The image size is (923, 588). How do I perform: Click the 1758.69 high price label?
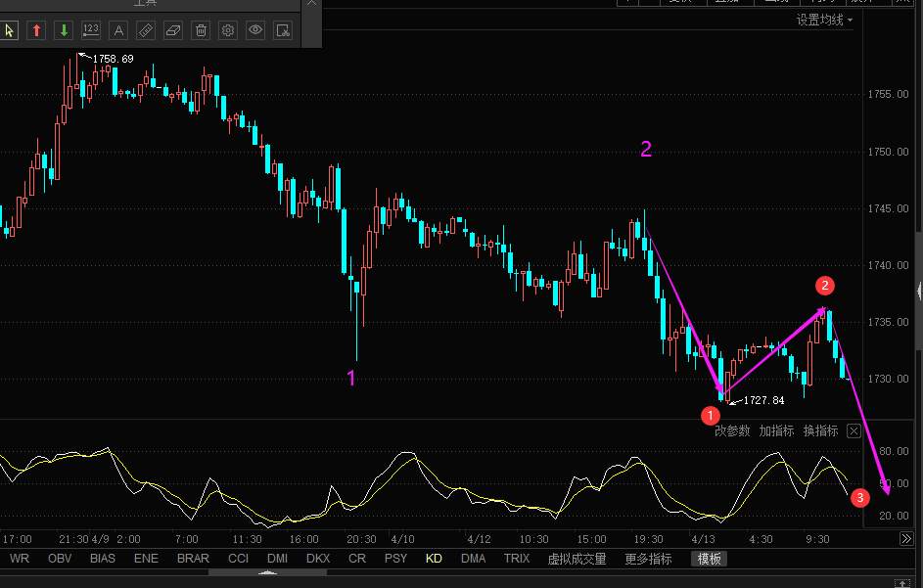[x=113, y=59]
